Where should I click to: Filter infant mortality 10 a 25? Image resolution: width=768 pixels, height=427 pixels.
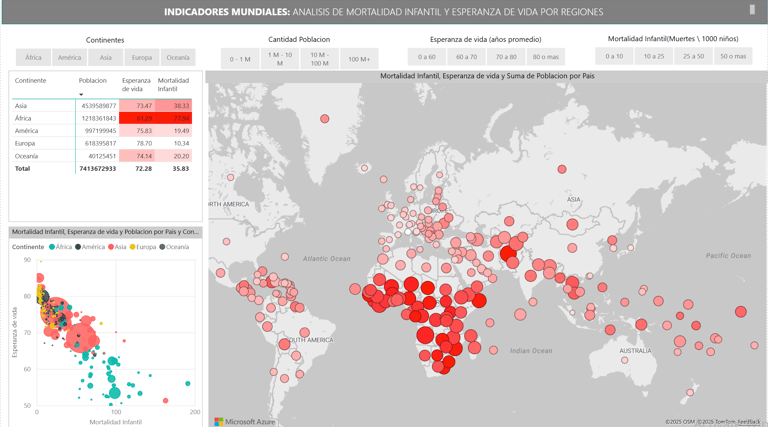pos(654,56)
